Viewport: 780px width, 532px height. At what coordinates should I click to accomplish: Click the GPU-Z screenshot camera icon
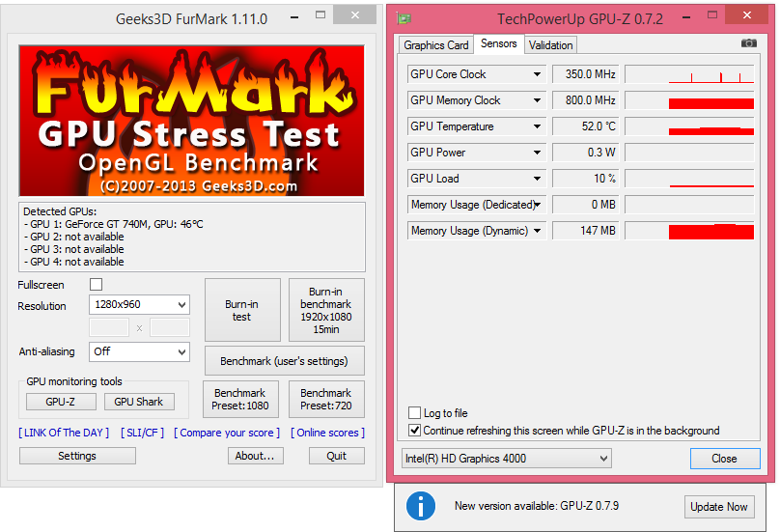coord(749,43)
